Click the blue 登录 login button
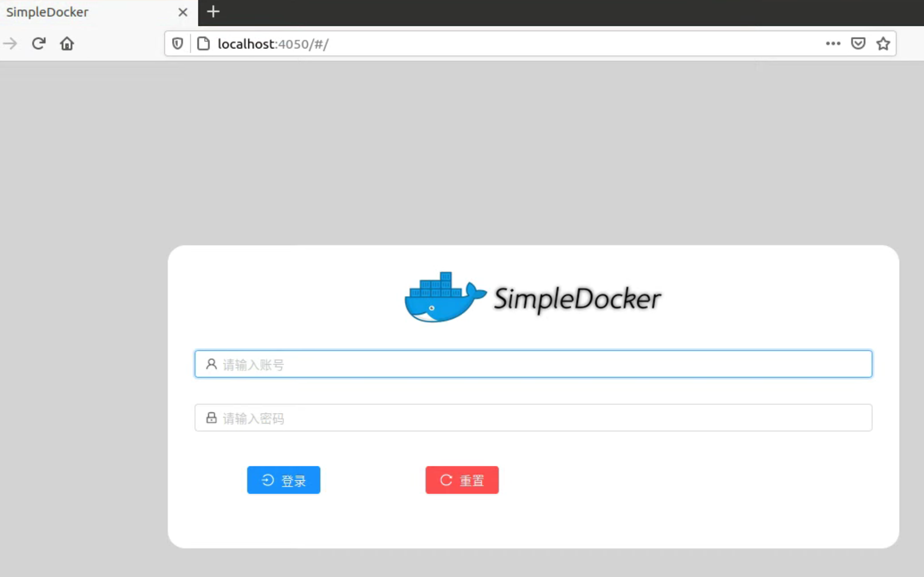The height and width of the screenshot is (577, 924). (x=284, y=480)
